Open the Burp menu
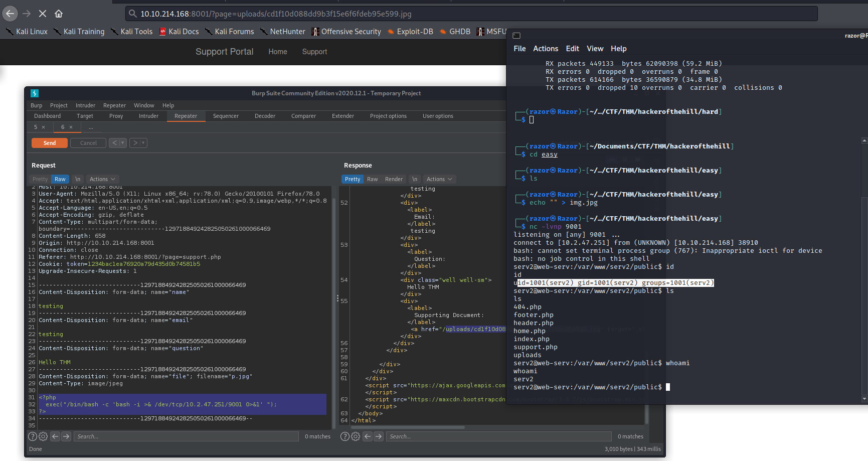Viewport: 868px width, 461px height. [x=36, y=105]
